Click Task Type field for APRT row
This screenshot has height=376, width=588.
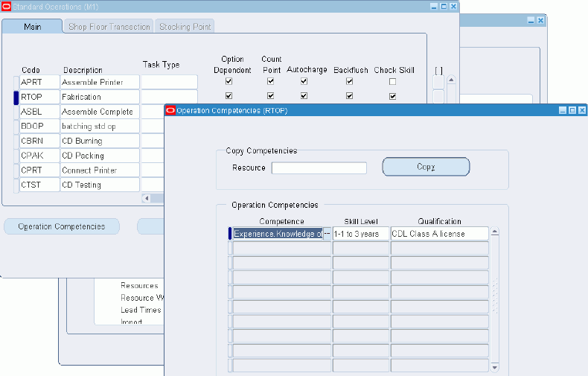[x=169, y=82]
